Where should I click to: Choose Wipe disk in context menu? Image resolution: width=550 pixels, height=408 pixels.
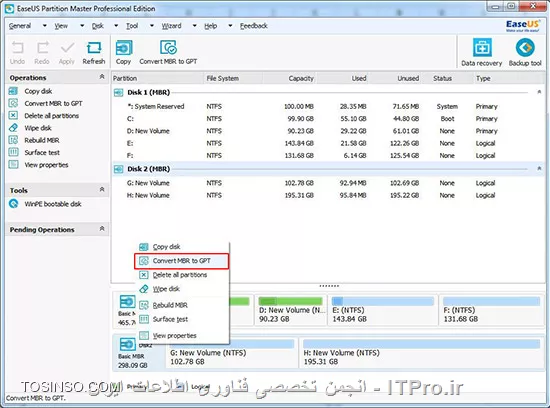[182, 289]
